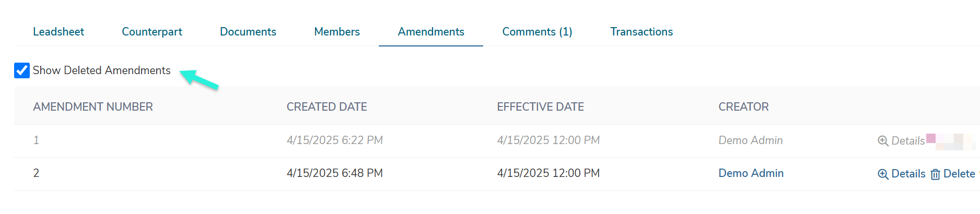The width and height of the screenshot is (980, 214).
Task: Click the magnifier Details icon for amendment 1
Action: point(883,141)
